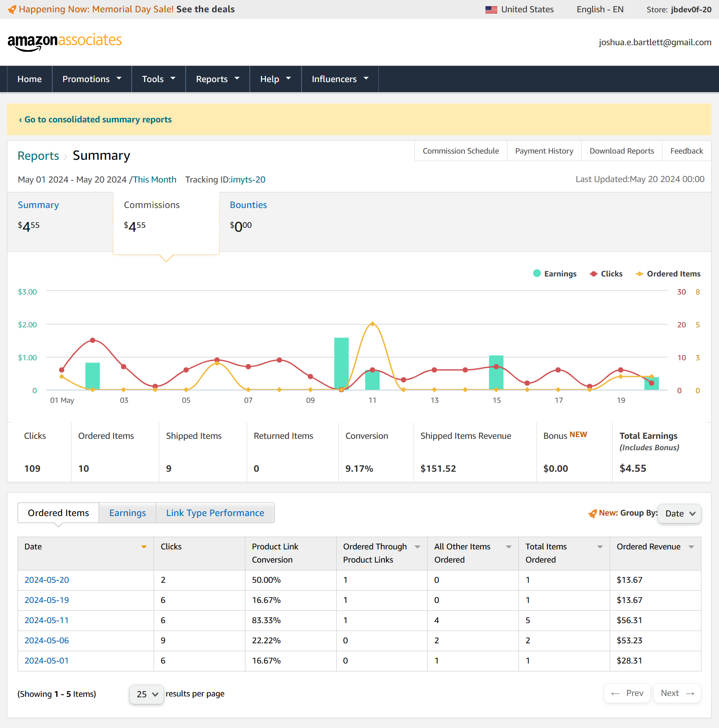This screenshot has height=728, width=719.
Task: Open the Help dropdown menu
Action: (276, 79)
